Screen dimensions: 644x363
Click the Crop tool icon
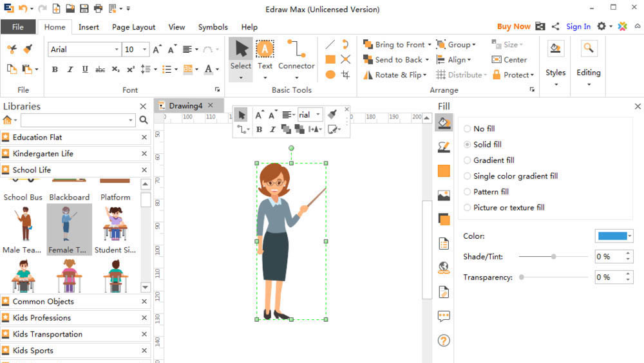tap(346, 75)
